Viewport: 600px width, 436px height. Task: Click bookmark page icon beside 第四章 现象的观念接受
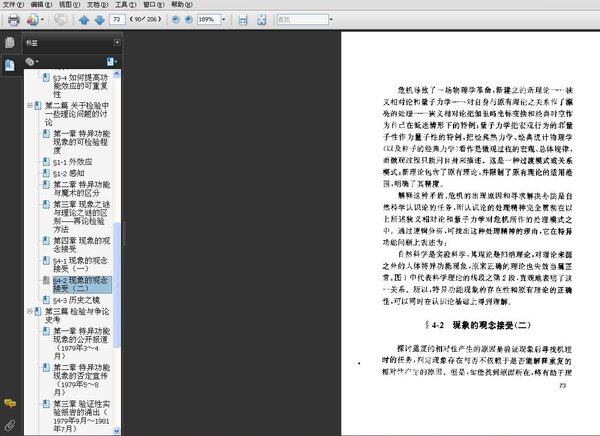(x=46, y=241)
